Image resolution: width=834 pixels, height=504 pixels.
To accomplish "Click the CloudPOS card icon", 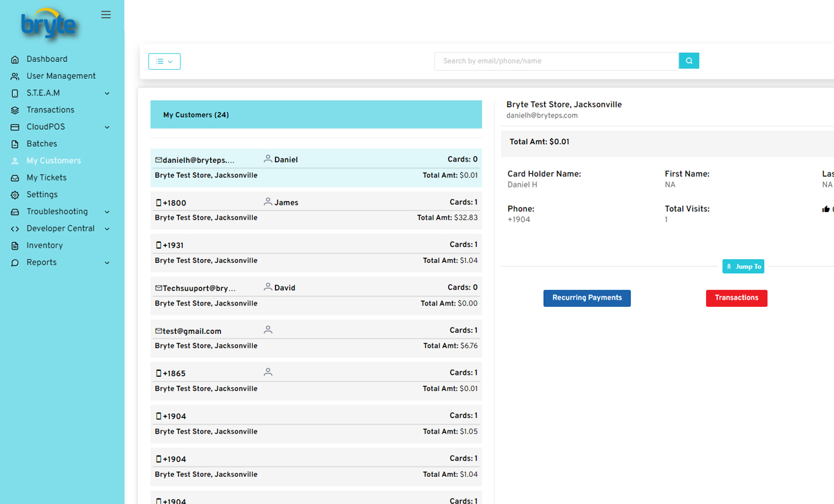I will (15, 127).
